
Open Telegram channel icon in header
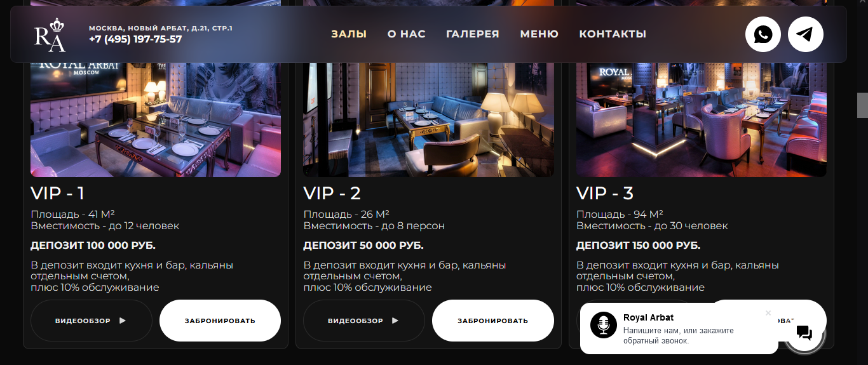pos(806,34)
